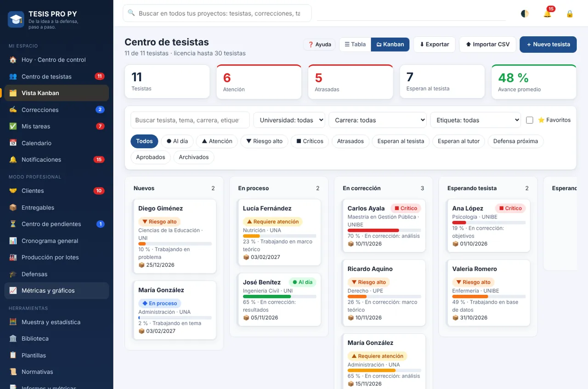
Task: Click the hourglass icon beside Centro de pendientes
Action: click(13, 224)
